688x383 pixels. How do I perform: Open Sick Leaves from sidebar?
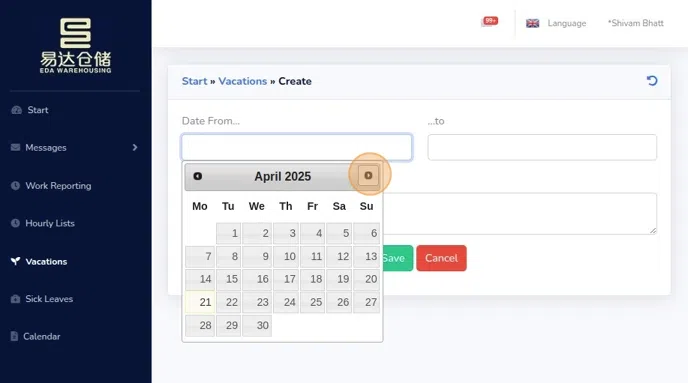[x=49, y=299]
